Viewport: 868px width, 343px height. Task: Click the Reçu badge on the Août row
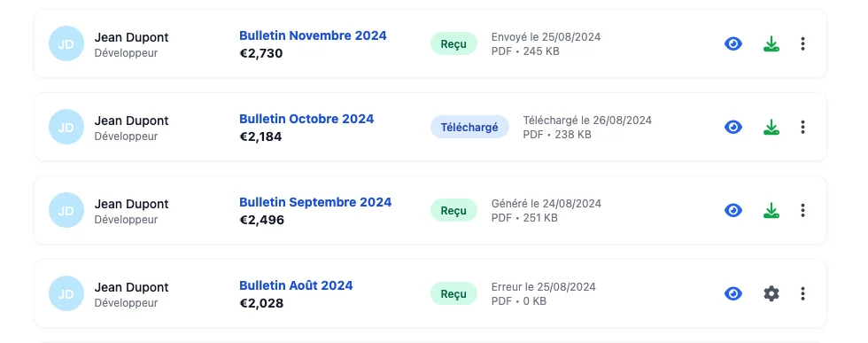pos(453,293)
